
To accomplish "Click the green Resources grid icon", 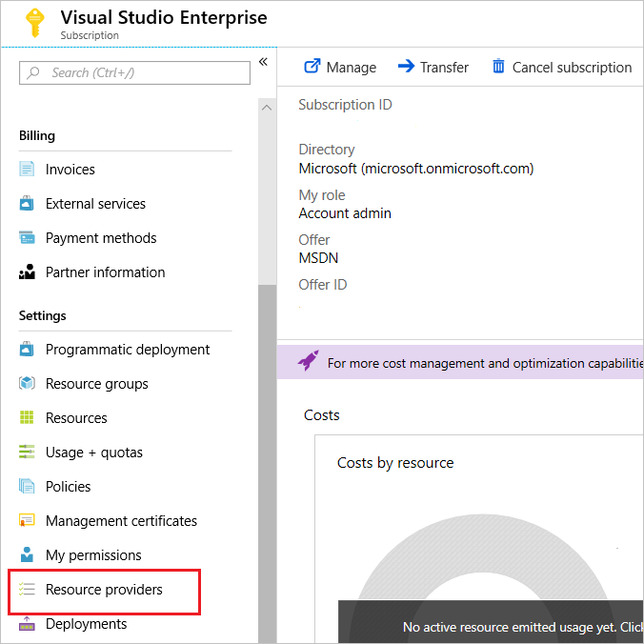I will coord(27,417).
